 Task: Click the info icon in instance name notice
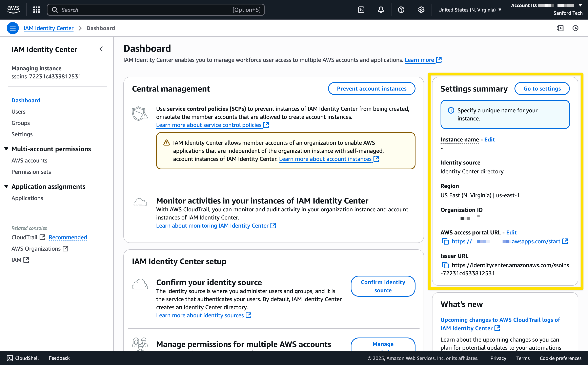[451, 110]
